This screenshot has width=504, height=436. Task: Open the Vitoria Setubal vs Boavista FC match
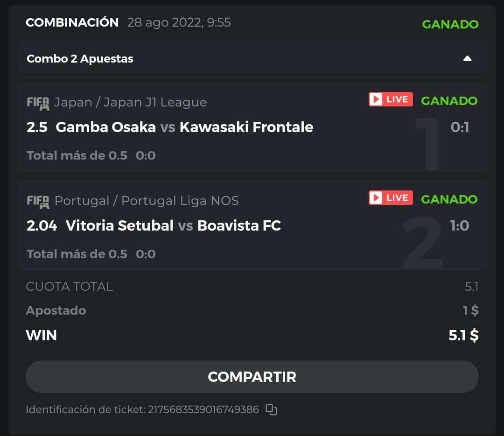[x=173, y=225]
